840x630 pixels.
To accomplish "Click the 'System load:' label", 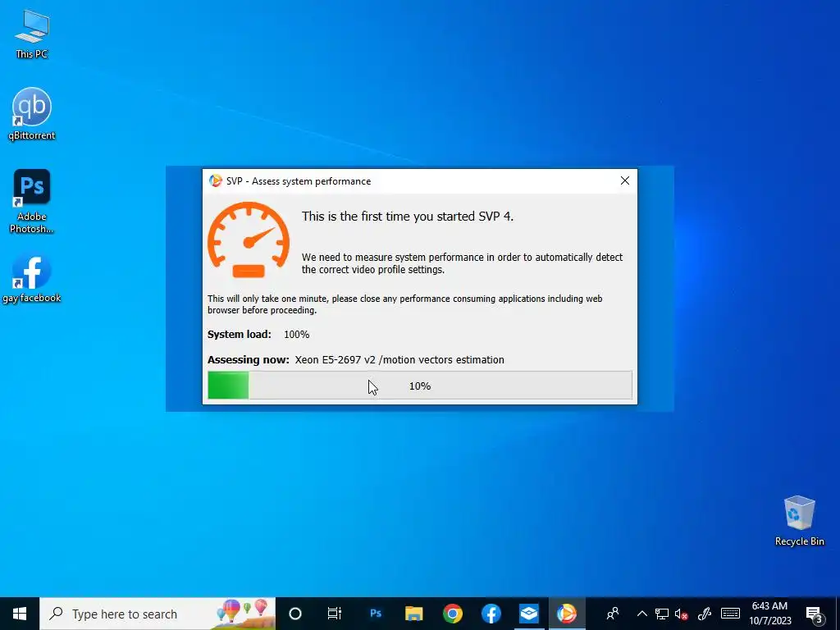I will tap(239, 335).
